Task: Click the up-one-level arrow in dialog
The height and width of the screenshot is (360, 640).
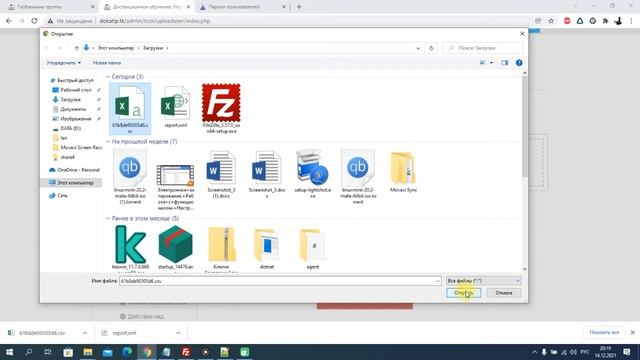Action: pos(76,48)
